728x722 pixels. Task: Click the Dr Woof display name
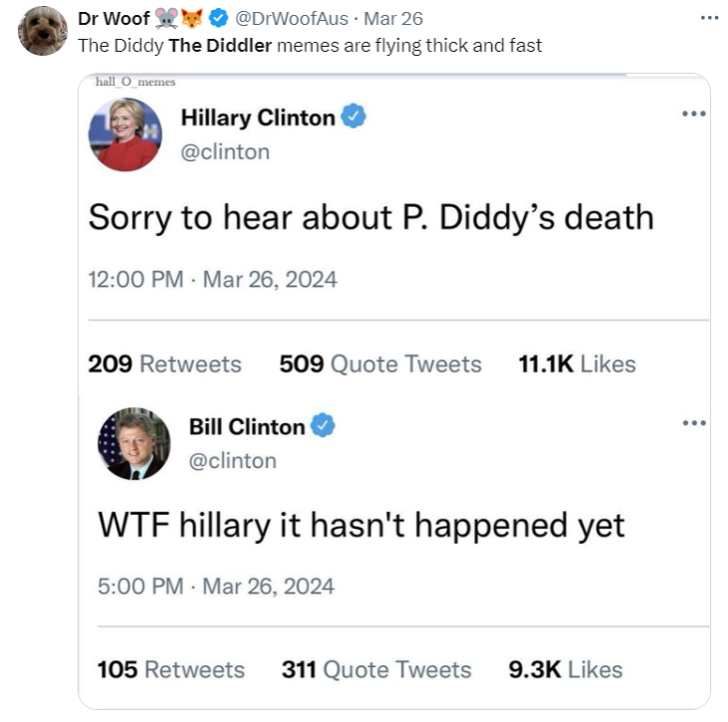(x=114, y=19)
